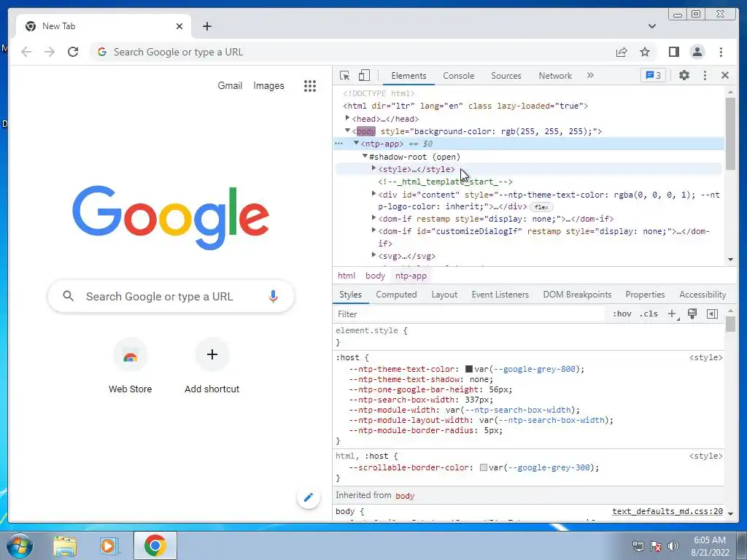Show more DevTools tabs chevron
This screenshot has height=560, width=747.
click(590, 75)
